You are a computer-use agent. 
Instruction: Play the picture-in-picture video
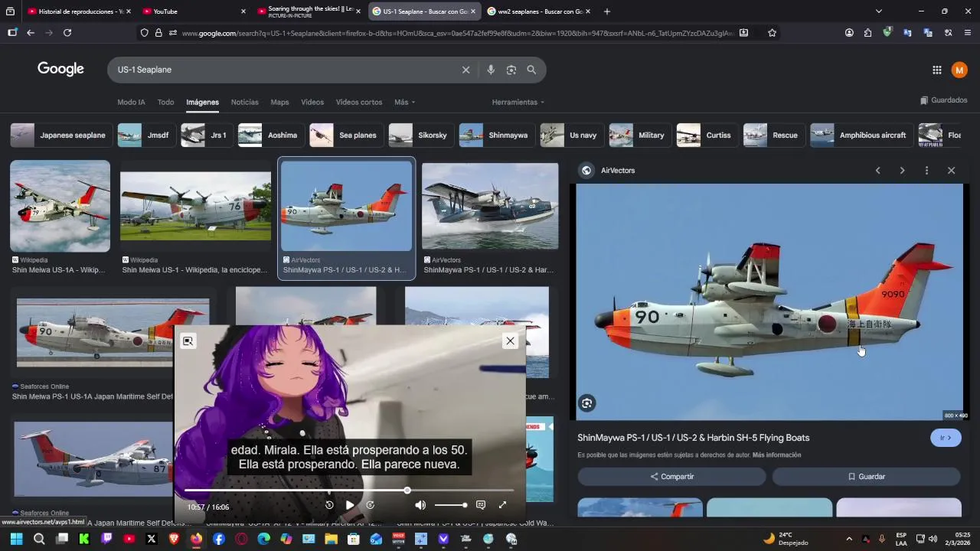pos(350,505)
